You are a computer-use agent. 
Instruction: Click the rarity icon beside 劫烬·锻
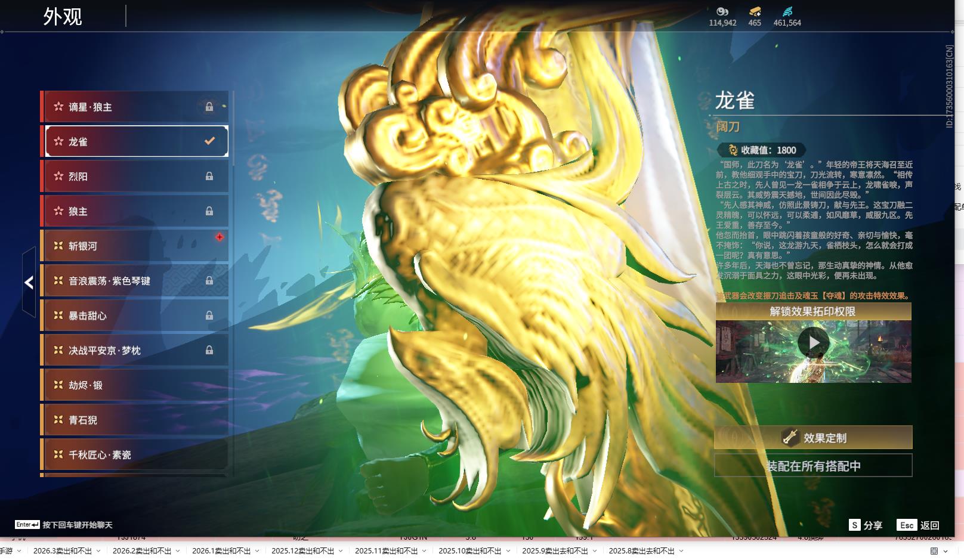pos(58,385)
